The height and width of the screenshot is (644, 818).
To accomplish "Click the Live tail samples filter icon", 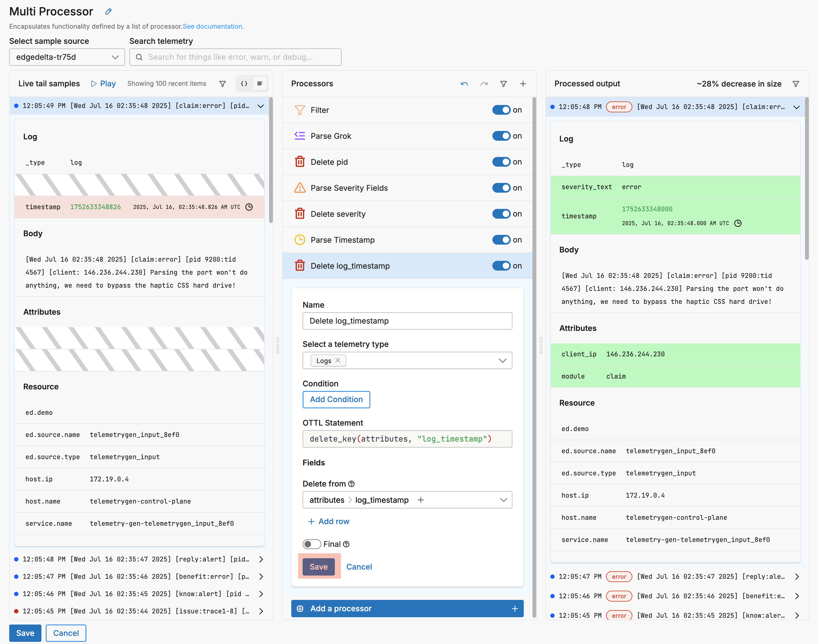I will (x=223, y=84).
